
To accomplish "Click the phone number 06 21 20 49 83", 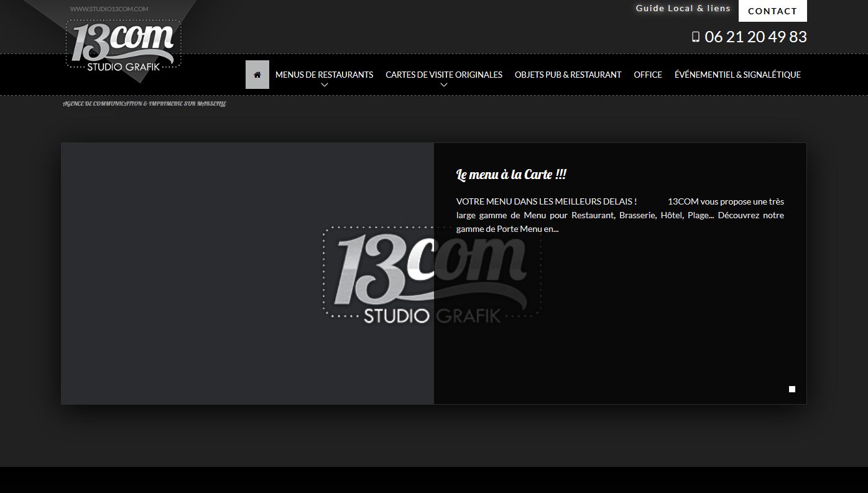I will tap(755, 37).
